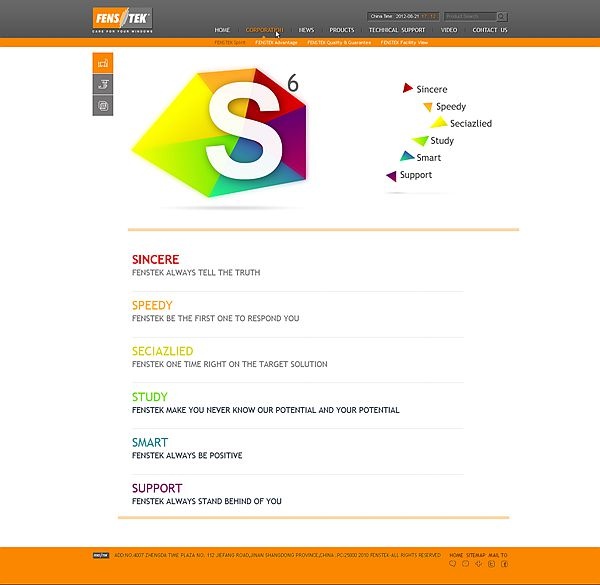Click the SITEMAP footer link
Image resolution: width=600 pixels, height=585 pixels.
475,555
